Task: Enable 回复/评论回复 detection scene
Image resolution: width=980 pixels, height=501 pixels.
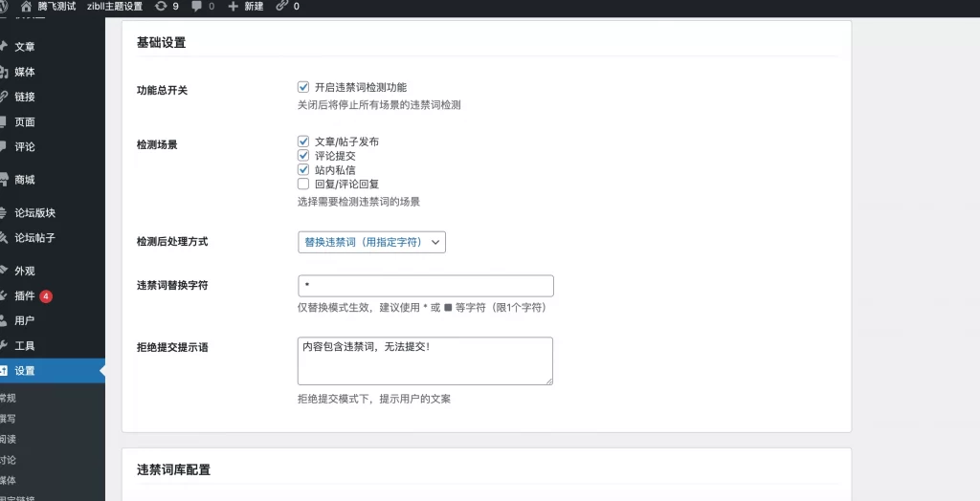Action: [303, 184]
